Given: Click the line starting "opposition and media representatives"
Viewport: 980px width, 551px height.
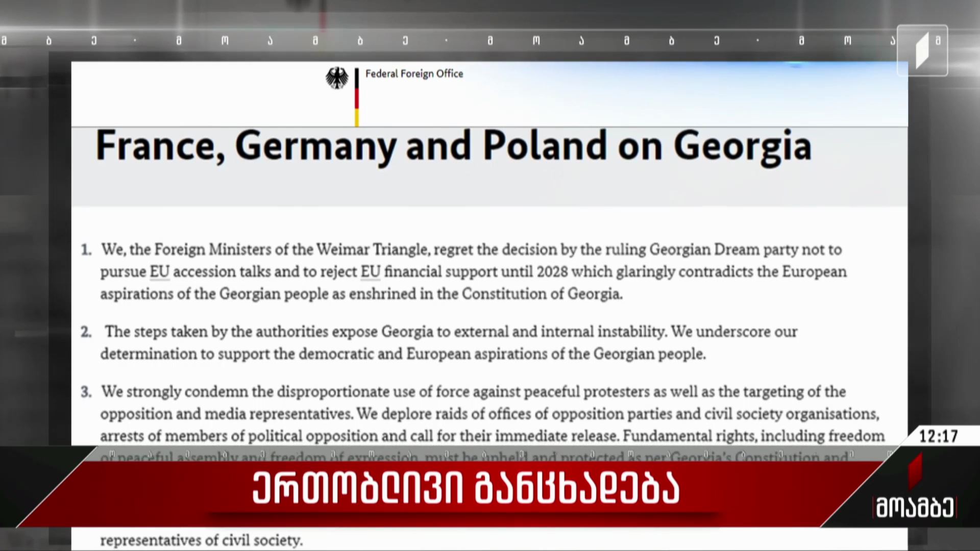Looking at the screenshot, I should coord(489,414).
